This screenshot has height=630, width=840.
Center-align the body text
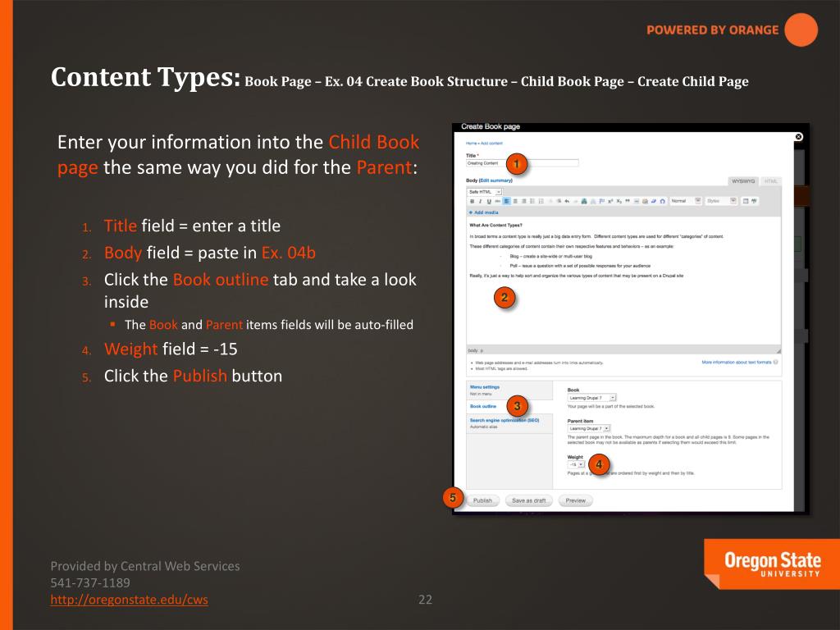point(515,202)
